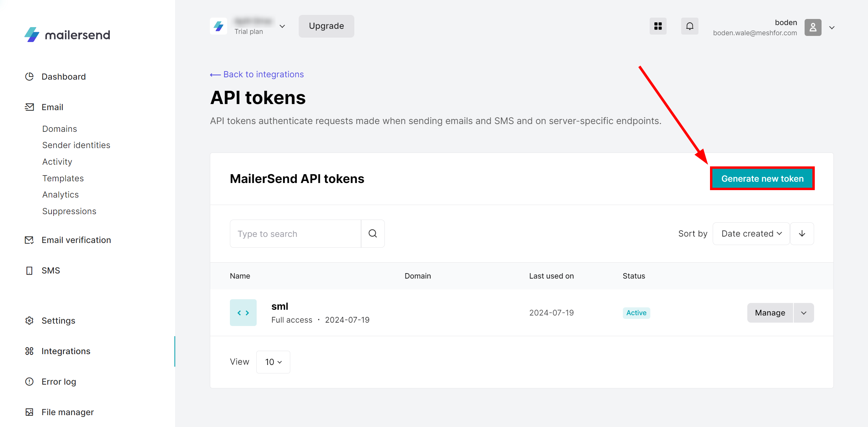Click the Error log alert icon
Image resolution: width=868 pixels, height=427 pixels.
(x=29, y=382)
